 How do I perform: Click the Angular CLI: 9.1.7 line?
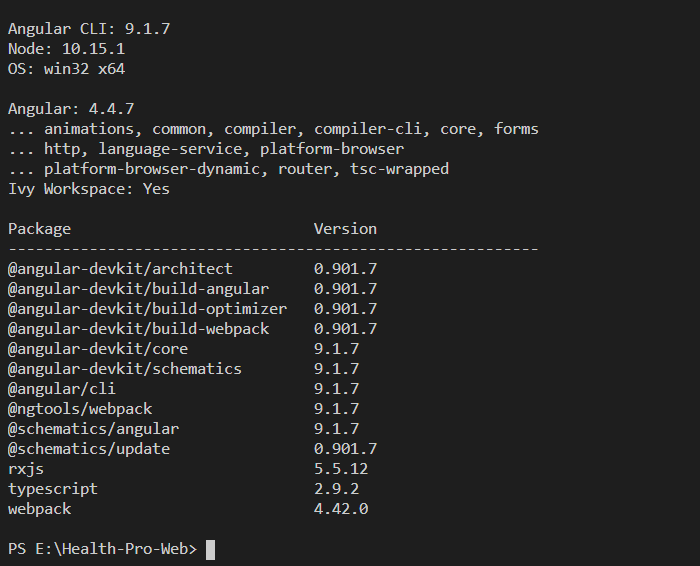point(89,29)
